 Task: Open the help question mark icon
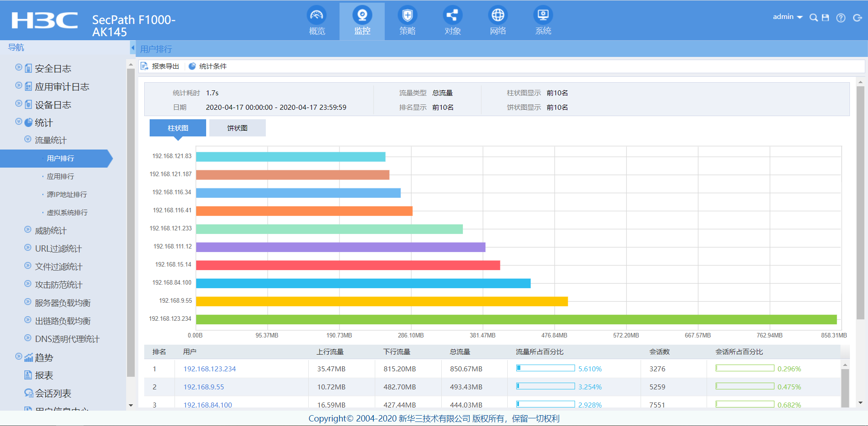(841, 18)
